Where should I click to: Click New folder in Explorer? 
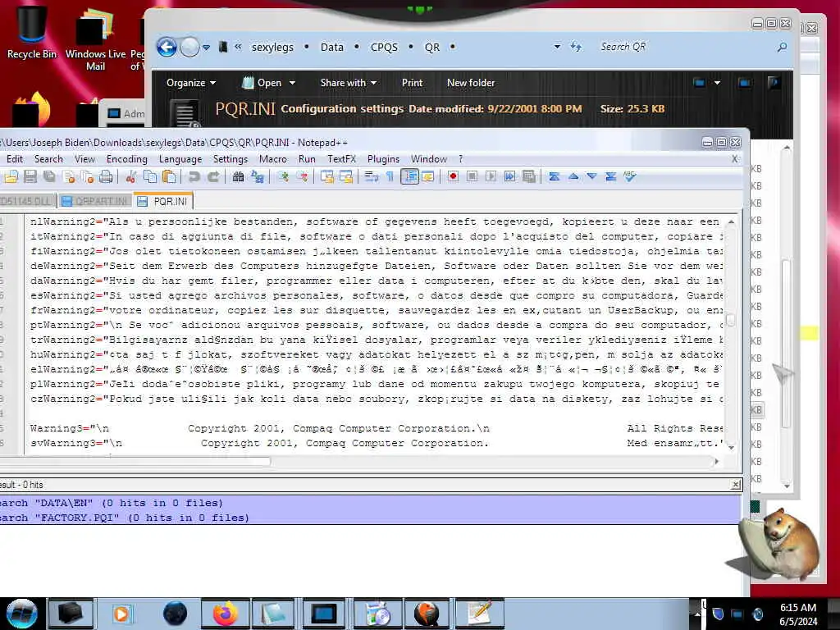tap(471, 83)
